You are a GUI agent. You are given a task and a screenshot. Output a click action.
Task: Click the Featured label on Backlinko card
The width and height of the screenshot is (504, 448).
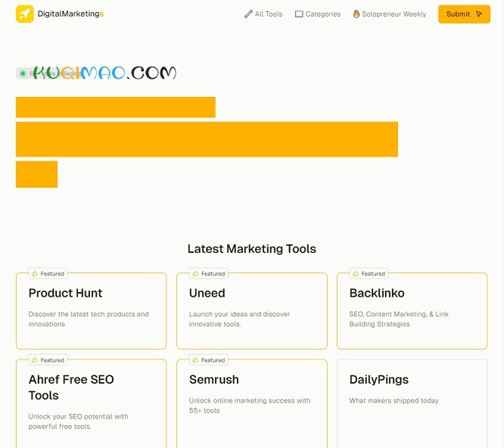[373, 274]
